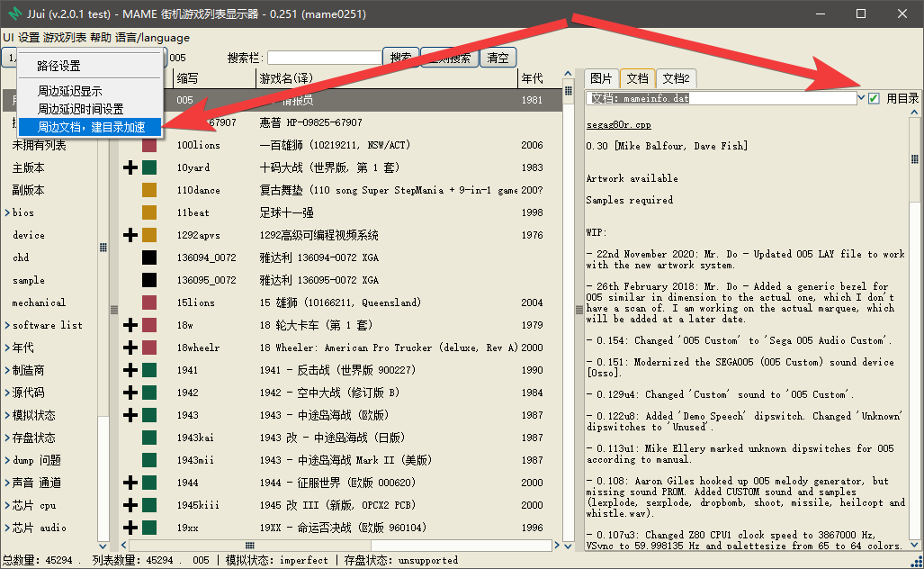Open the segag80r.cpp link
The image size is (924, 569).
(x=619, y=125)
